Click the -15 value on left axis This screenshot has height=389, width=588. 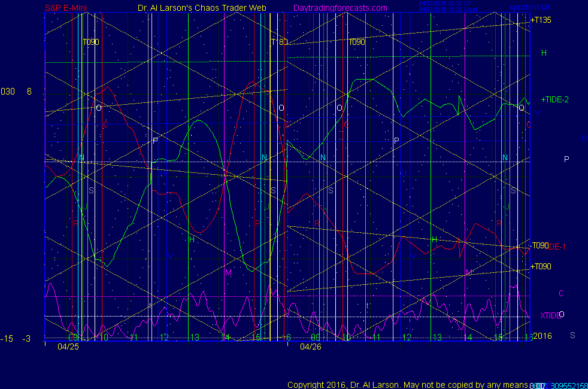click(x=7, y=339)
